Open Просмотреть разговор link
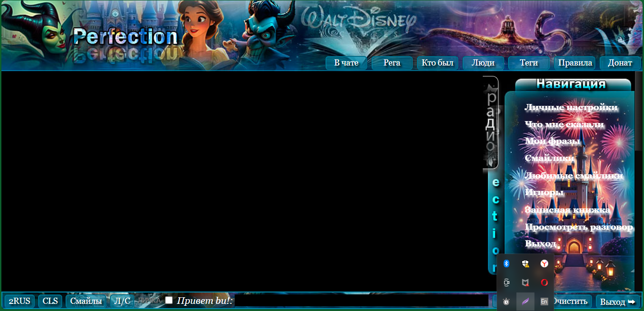 coord(579,227)
